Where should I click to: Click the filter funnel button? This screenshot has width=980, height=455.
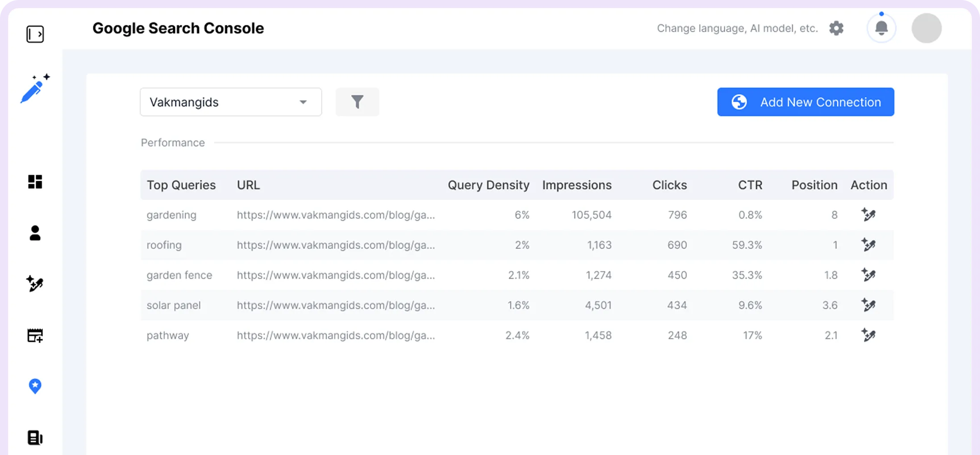[x=357, y=102]
